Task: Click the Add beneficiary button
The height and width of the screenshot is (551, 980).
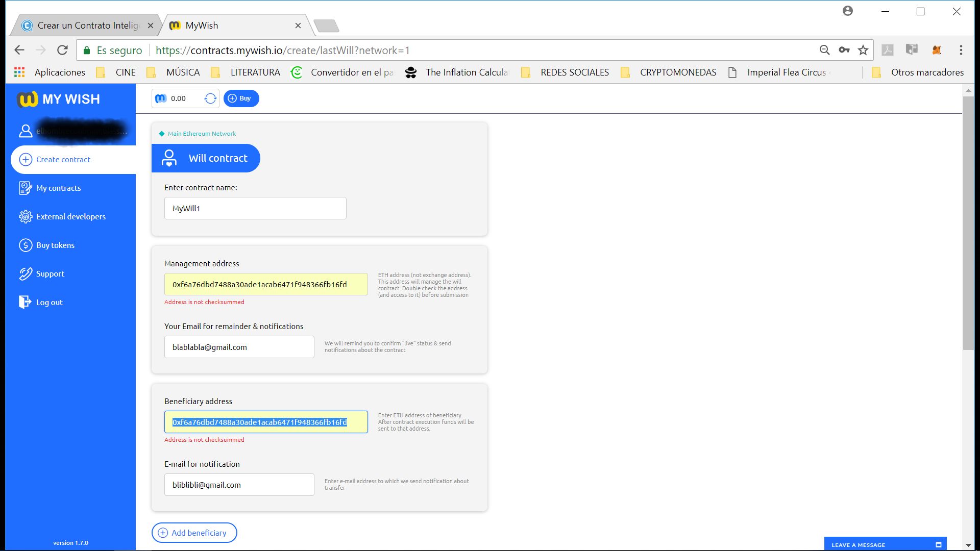Action: [194, 533]
